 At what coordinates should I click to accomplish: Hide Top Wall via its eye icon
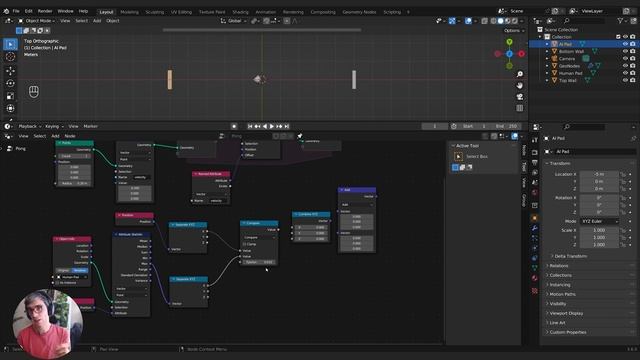[x=625, y=81]
